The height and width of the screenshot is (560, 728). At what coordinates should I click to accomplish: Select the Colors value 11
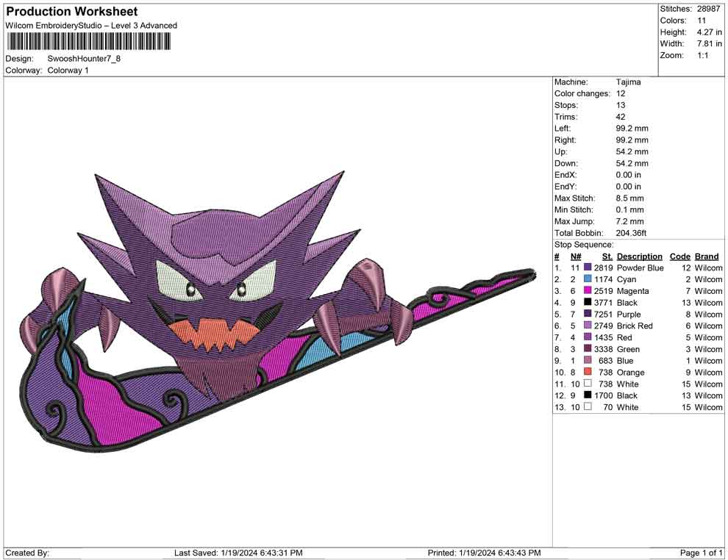click(702, 21)
